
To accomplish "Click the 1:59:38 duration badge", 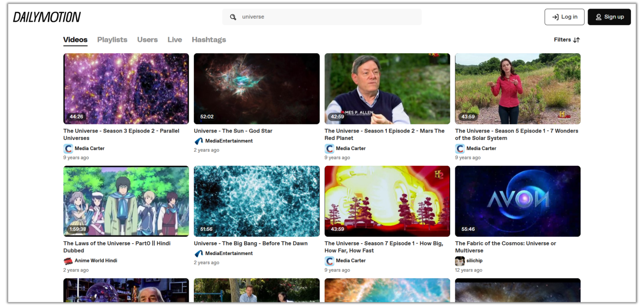I will pos(78,229).
